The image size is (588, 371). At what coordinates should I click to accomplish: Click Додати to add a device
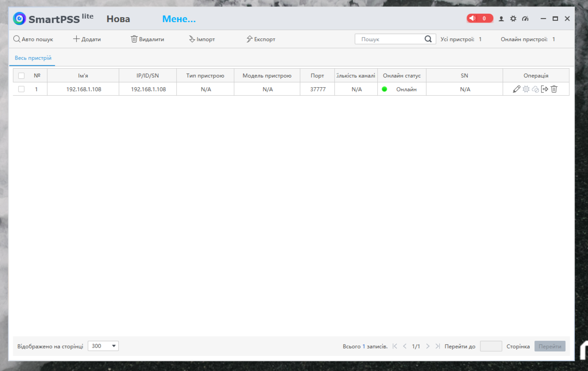87,39
